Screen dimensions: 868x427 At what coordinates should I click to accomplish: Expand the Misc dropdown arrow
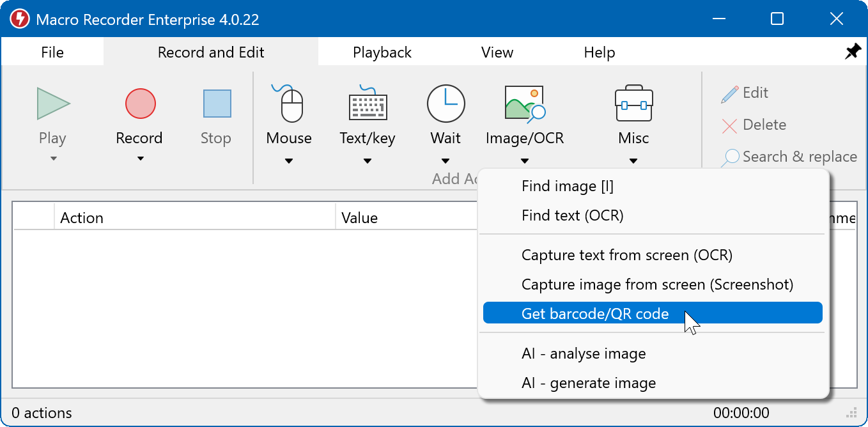pos(633,161)
